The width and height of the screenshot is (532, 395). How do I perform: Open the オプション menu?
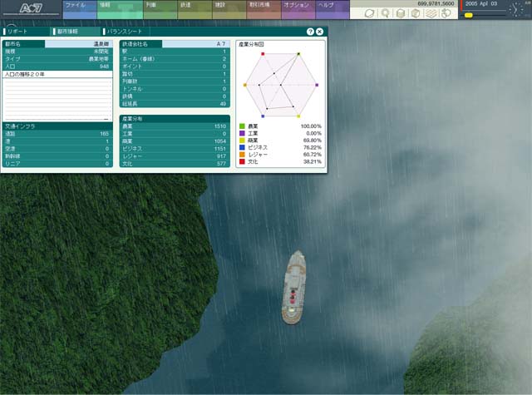pos(298,9)
